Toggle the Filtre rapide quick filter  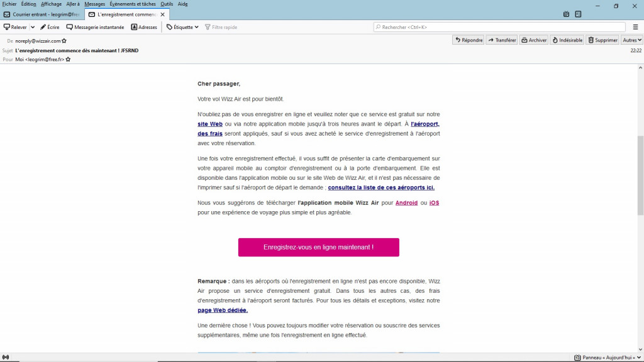tap(221, 27)
